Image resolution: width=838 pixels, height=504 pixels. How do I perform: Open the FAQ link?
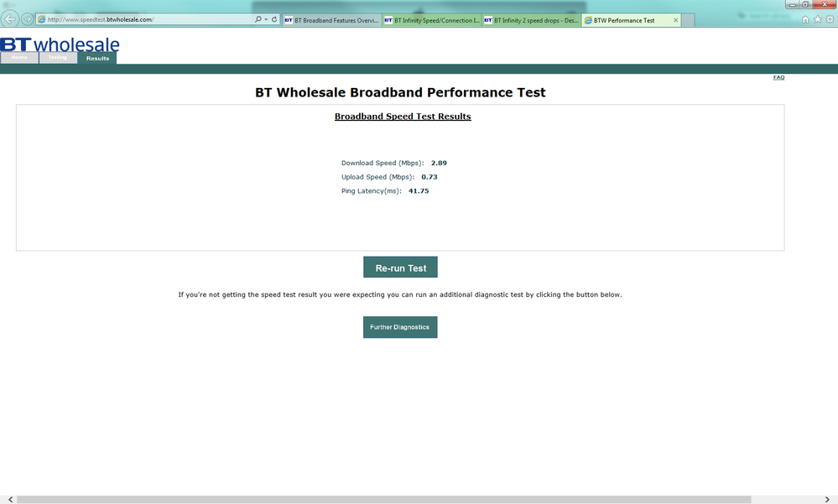pos(778,77)
